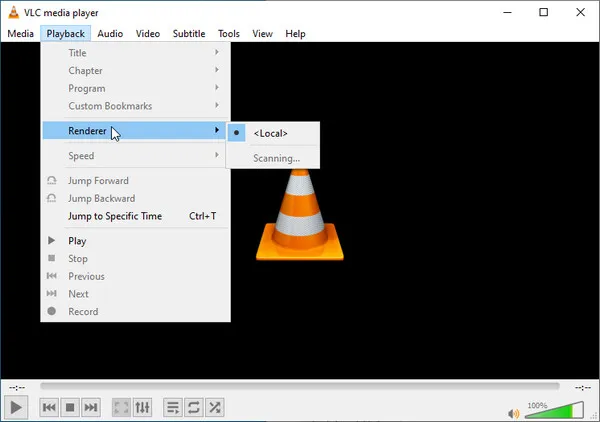Click the stop playback square icon in toolbar
600x422 pixels.
(x=70, y=407)
